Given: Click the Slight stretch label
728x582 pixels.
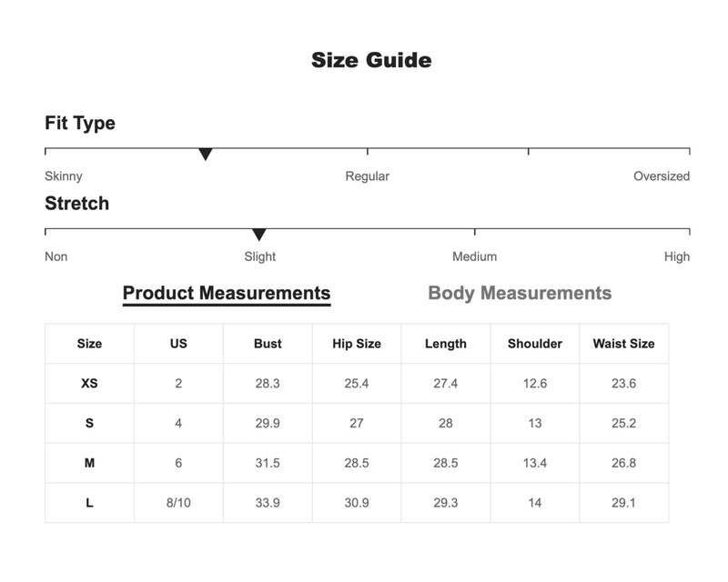Looking at the screenshot, I should pos(260,256).
